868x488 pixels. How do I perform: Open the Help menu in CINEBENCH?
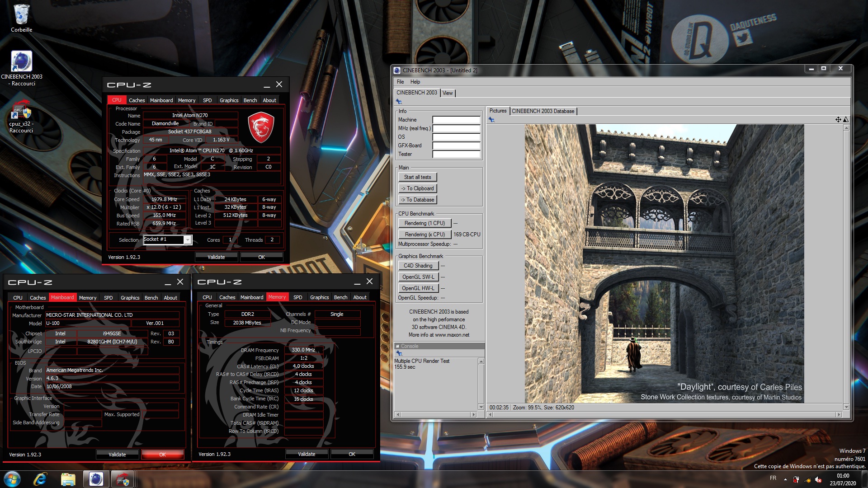(x=415, y=82)
